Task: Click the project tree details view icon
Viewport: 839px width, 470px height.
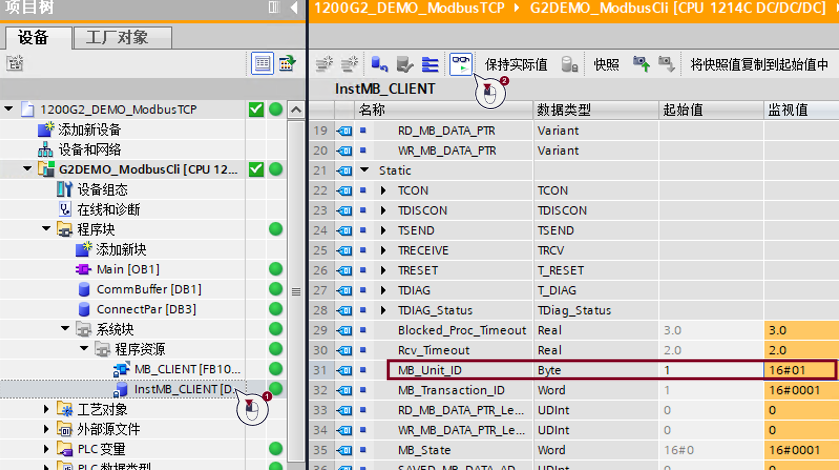Action: click(x=261, y=64)
